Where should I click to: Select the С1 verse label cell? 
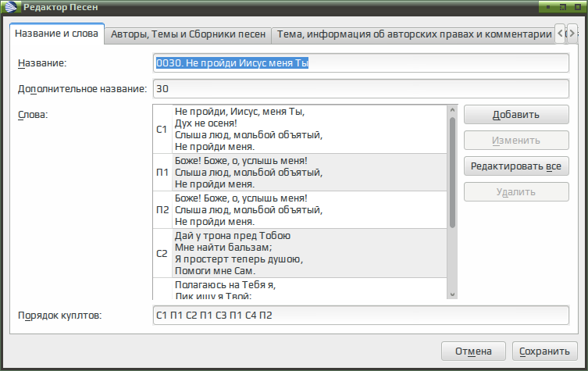click(162, 130)
